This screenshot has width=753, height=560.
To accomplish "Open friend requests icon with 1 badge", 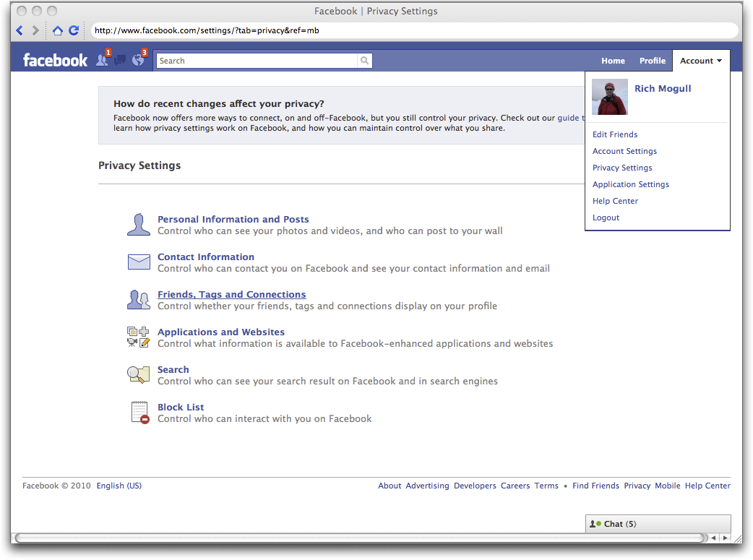I will point(103,60).
